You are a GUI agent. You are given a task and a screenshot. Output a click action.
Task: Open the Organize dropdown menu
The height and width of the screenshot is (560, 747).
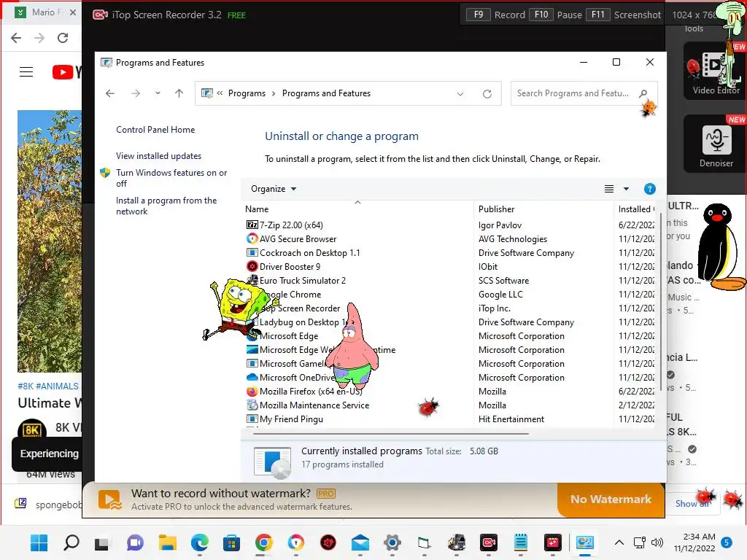click(274, 189)
